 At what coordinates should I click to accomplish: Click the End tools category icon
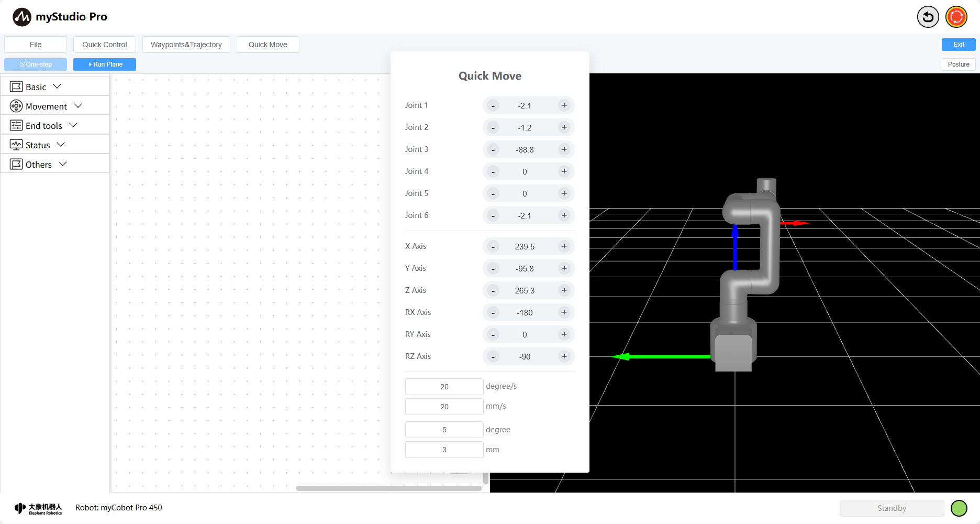pyautogui.click(x=16, y=125)
